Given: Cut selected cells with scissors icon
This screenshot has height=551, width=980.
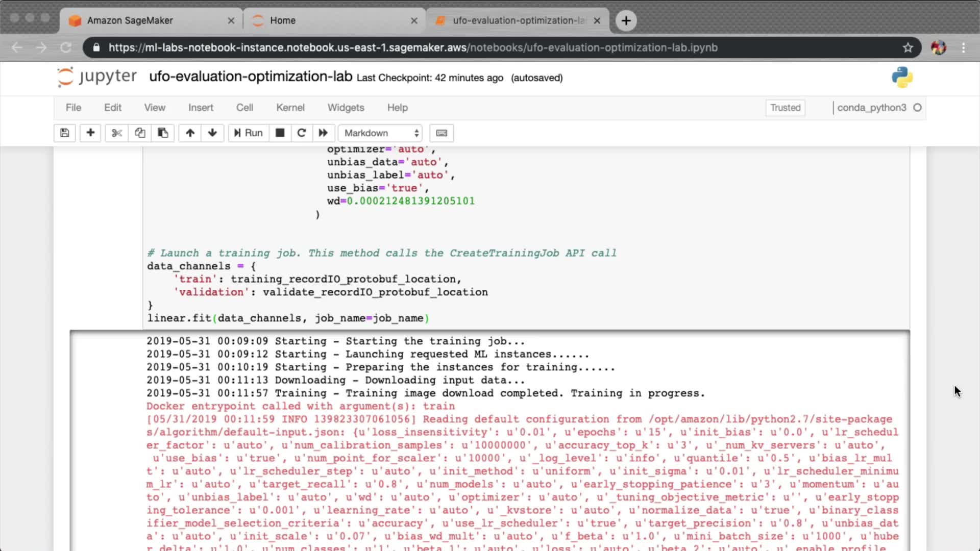Looking at the screenshot, I should pyautogui.click(x=117, y=133).
